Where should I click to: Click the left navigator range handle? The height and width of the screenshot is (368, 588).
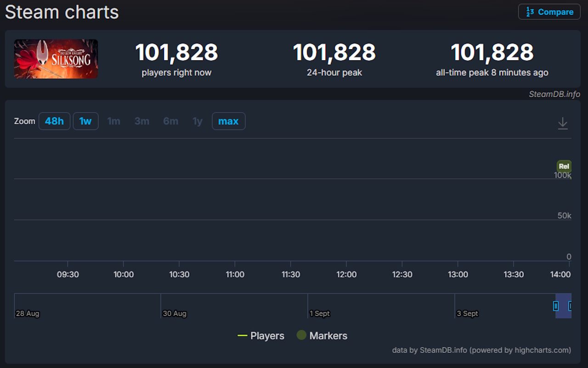pos(556,306)
